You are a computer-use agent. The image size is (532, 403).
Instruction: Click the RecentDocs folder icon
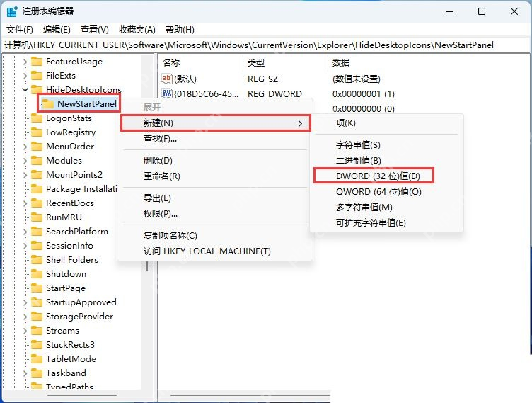(37, 203)
